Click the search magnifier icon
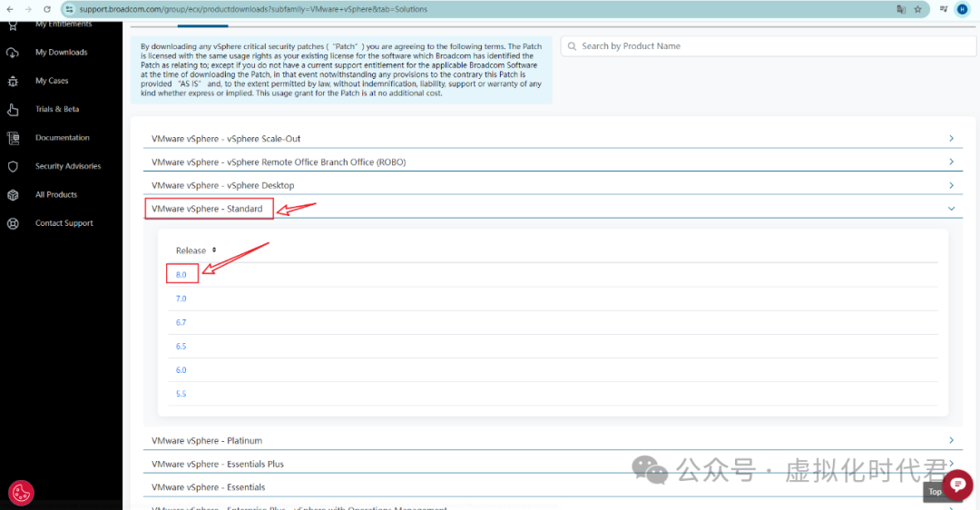The height and width of the screenshot is (510, 980). 572,46
